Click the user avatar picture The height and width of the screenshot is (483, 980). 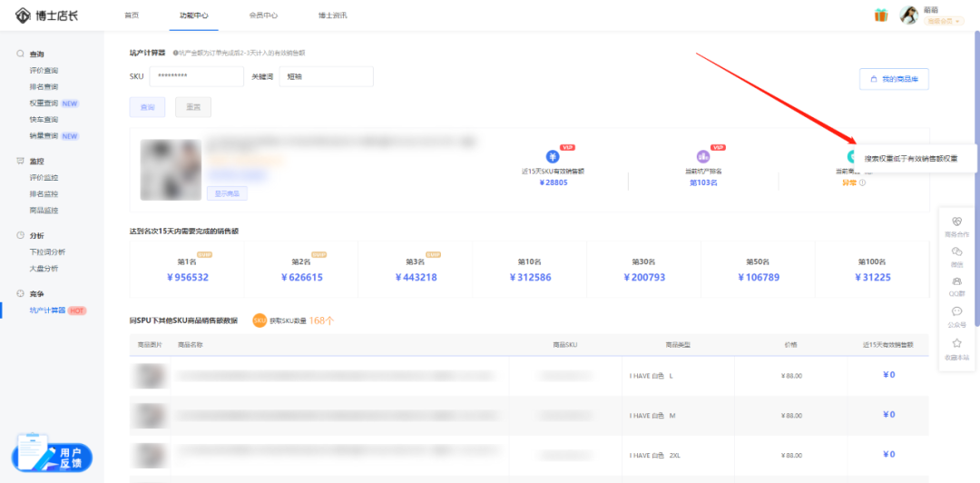908,15
